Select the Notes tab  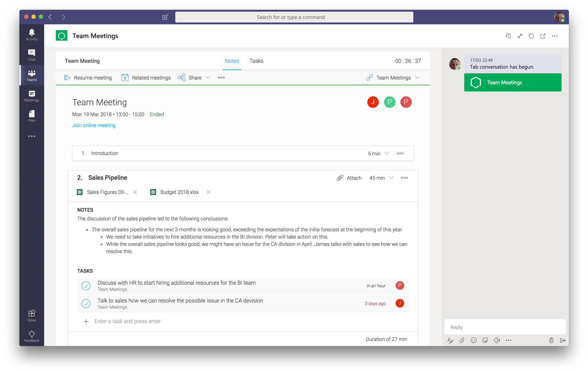[x=231, y=60]
